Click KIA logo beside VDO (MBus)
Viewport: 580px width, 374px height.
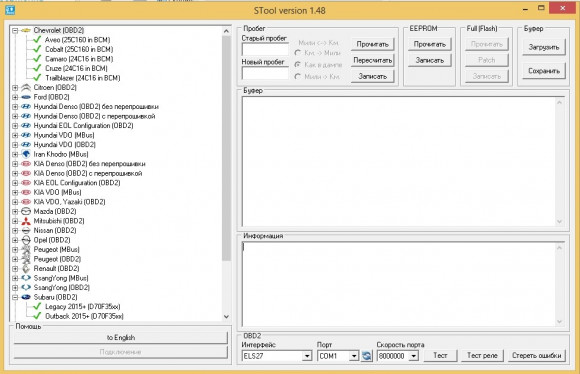(26, 192)
